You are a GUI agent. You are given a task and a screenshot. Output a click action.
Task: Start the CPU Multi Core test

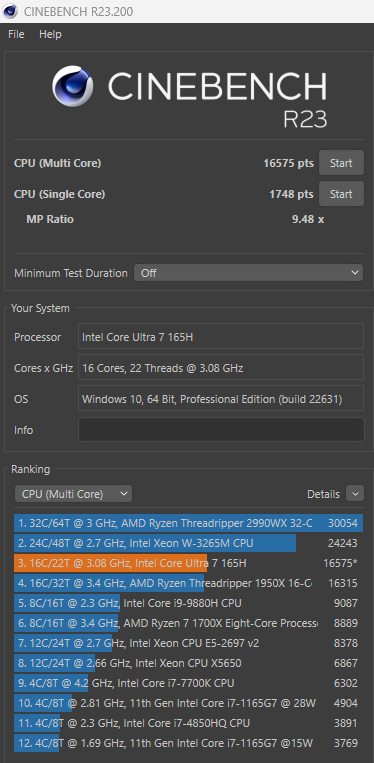click(341, 163)
